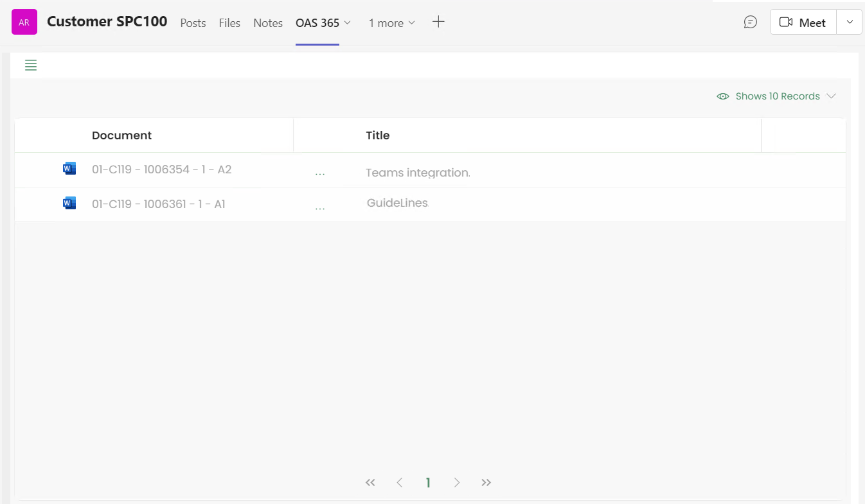Open the conversation chat icon
865x504 pixels.
750,22
